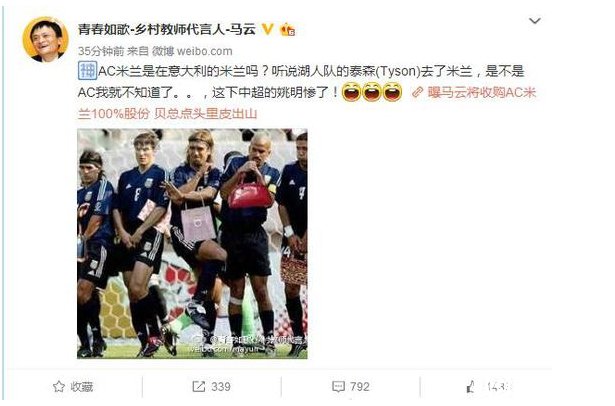Viewport: 615px width, 406px height.
Task: Click the 神 tag icon before post text
Action: 87,71
